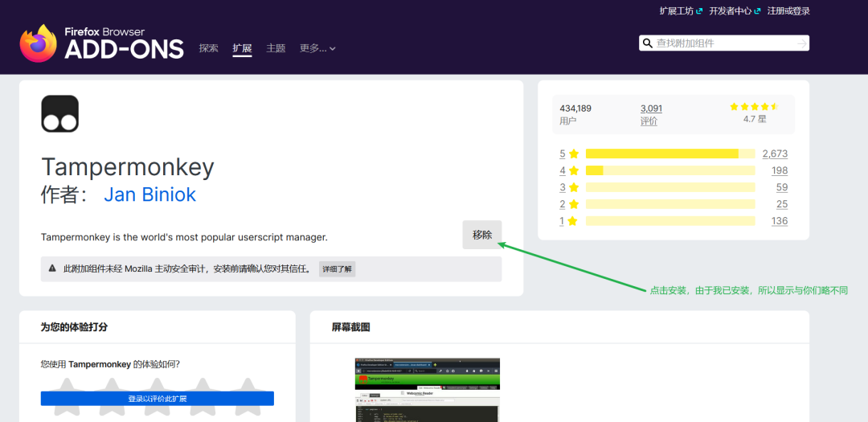Image resolution: width=868 pixels, height=422 pixels.
Task: Open the Tampermonkey screenshot thumbnail
Action: coord(428,390)
